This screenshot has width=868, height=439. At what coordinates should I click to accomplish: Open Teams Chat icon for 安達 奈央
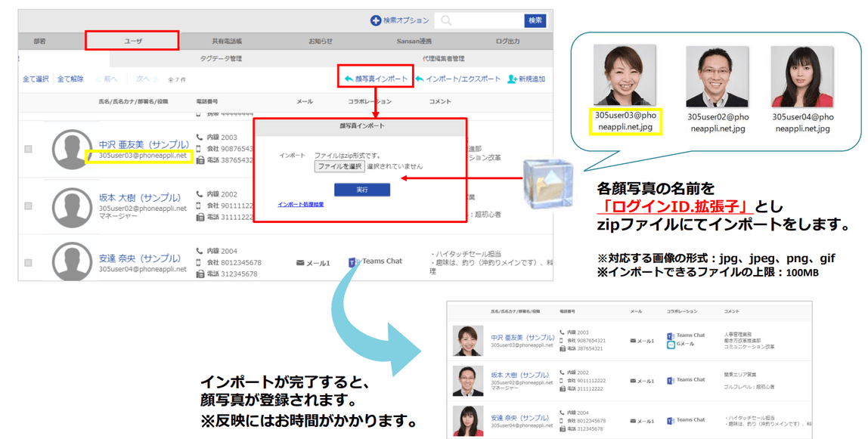coord(353,261)
